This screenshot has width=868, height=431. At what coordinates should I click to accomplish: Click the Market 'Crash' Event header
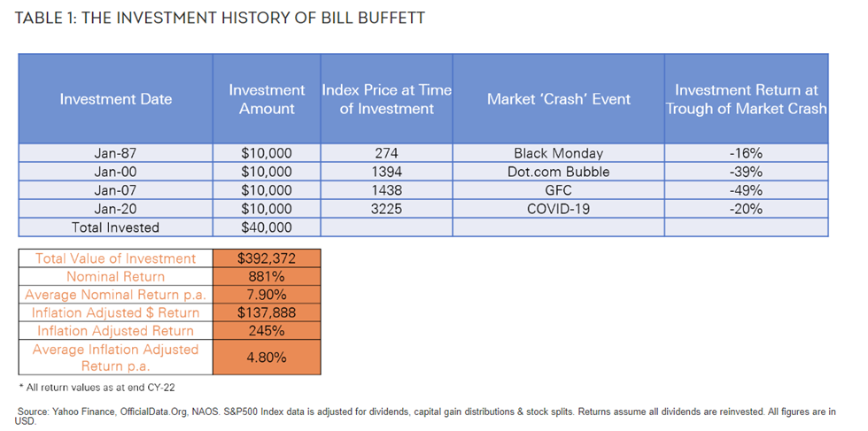(559, 99)
